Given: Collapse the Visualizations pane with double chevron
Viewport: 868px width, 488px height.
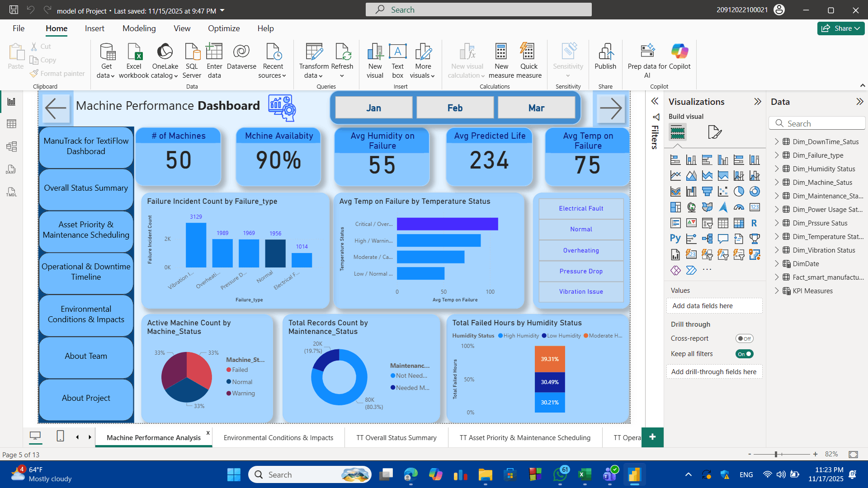Looking at the screenshot, I should pyautogui.click(x=758, y=101).
